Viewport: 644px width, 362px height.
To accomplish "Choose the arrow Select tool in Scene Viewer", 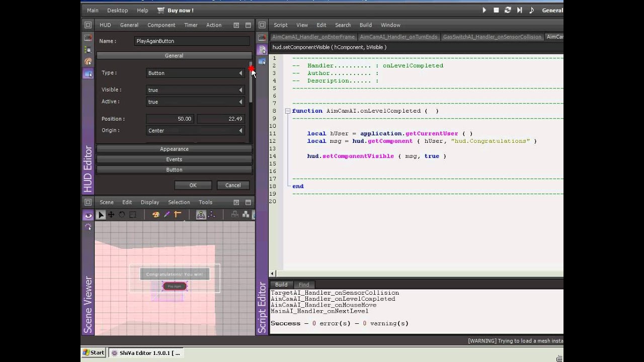I will coord(101,215).
